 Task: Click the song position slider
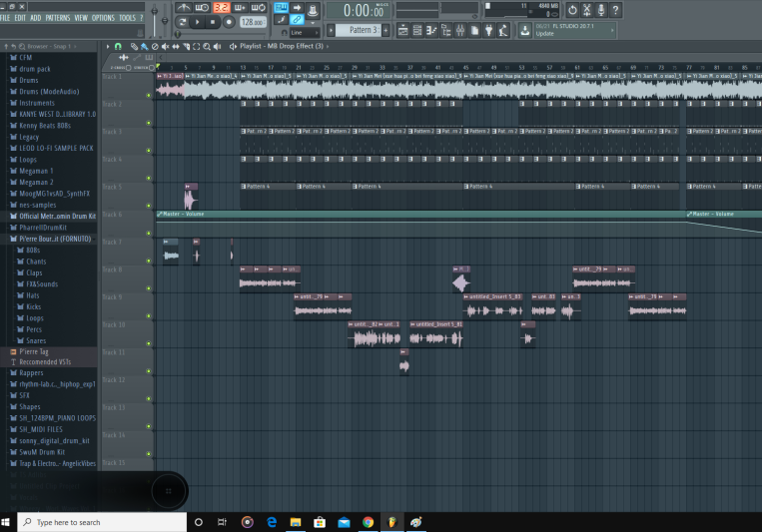221,34
